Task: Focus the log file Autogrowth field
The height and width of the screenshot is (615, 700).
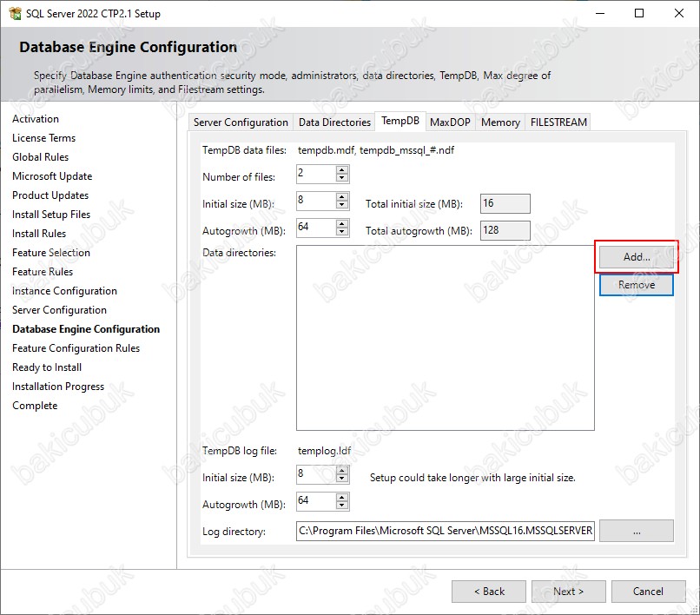Action: (x=316, y=501)
